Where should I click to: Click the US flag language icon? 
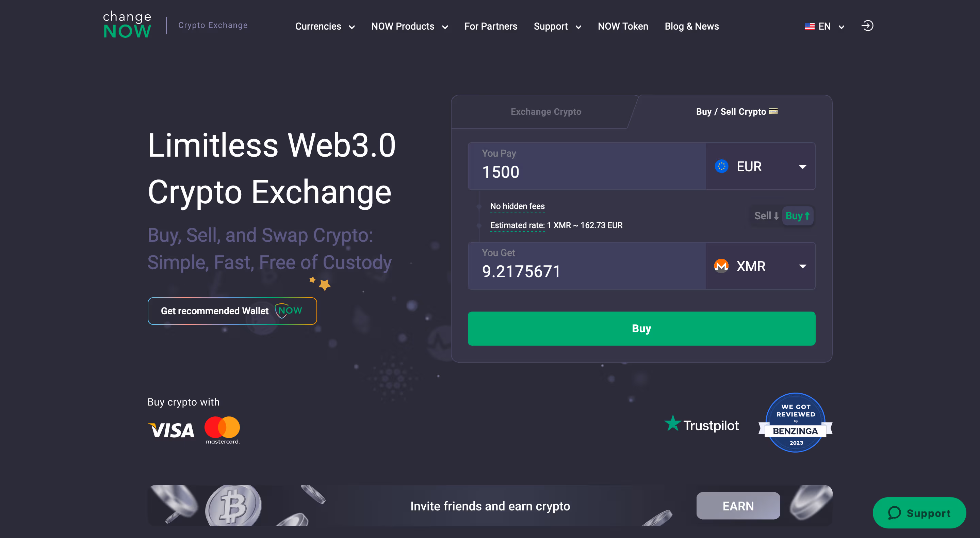[810, 26]
